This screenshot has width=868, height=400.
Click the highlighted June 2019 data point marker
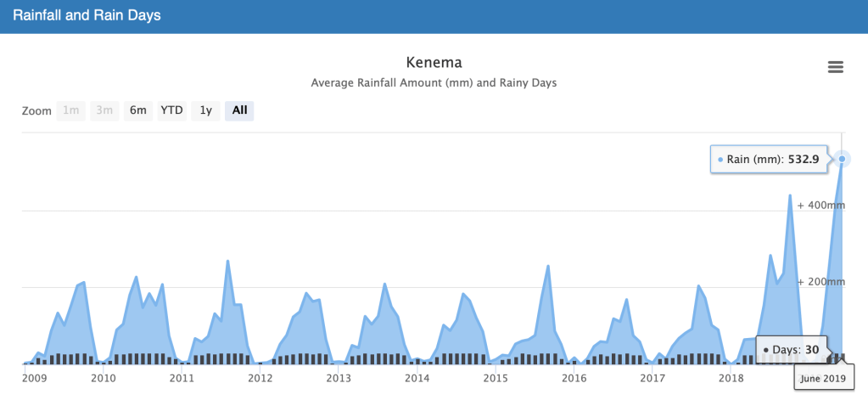tap(842, 159)
